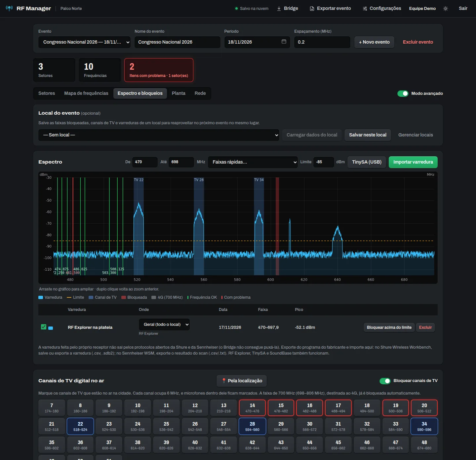Click the spectrum end frequency field 698
The width and height of the screenshot is (476, 460).
[181, 162]
